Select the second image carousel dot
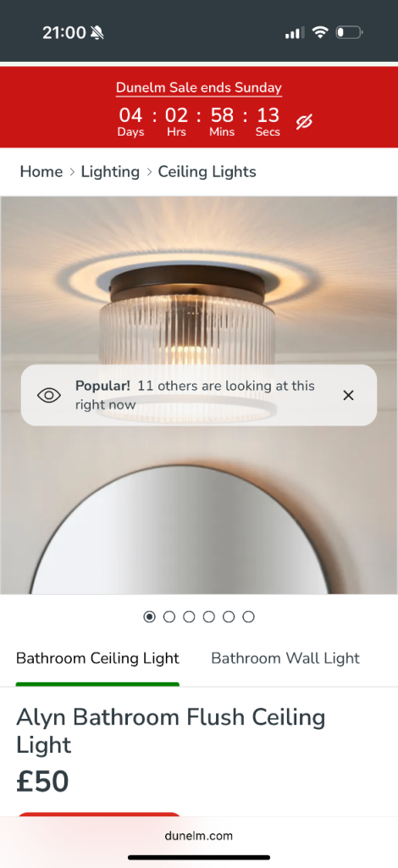 click(169, 617)
